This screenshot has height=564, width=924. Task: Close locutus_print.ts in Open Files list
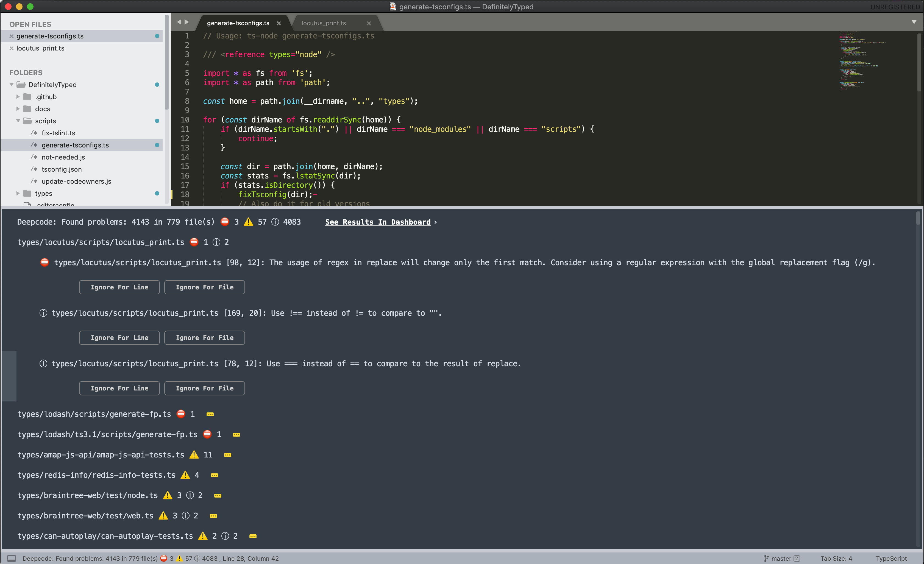11,48
